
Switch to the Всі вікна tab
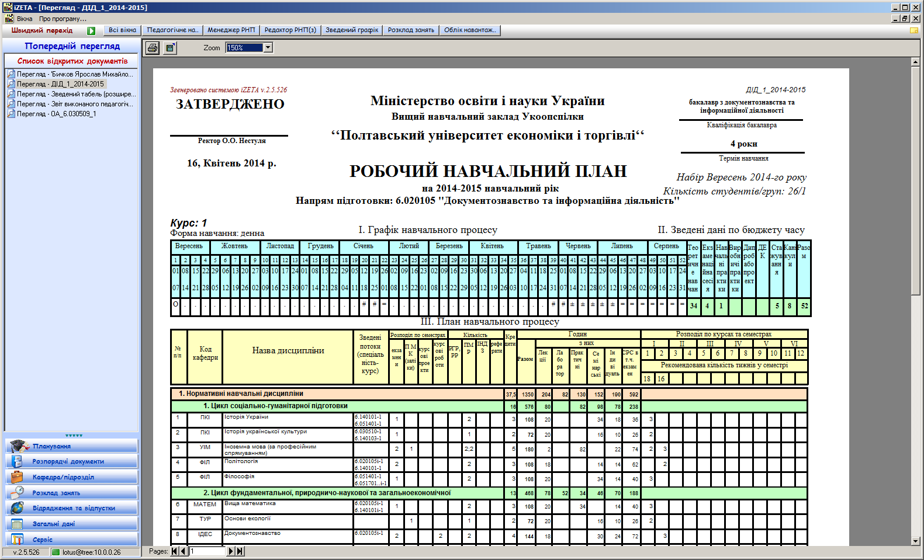(x=122, y=30)
